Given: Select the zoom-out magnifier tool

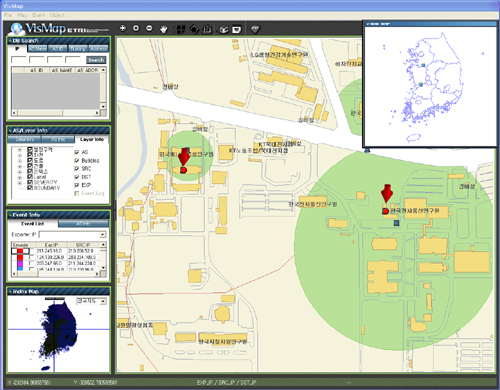Looking at the screenshot, I should pos(149,29).
